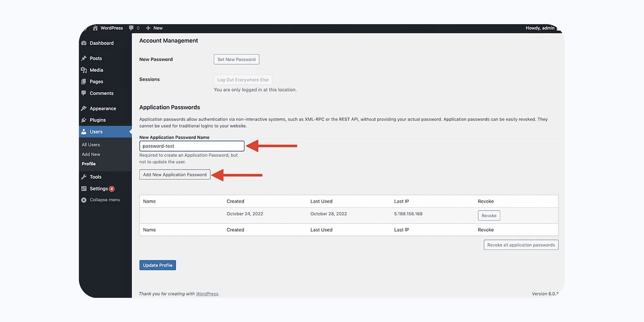Screen dimensions: 644x322
Task: Open the Settings menu label
Action: tap(99, 189)
